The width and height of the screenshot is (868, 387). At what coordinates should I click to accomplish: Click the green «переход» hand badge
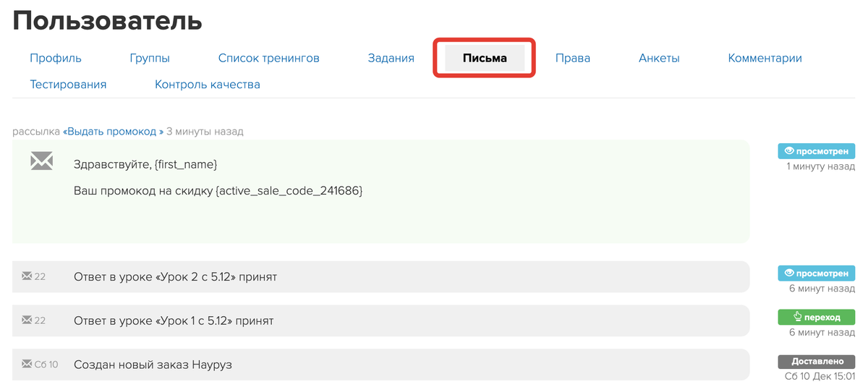[817, 317]
